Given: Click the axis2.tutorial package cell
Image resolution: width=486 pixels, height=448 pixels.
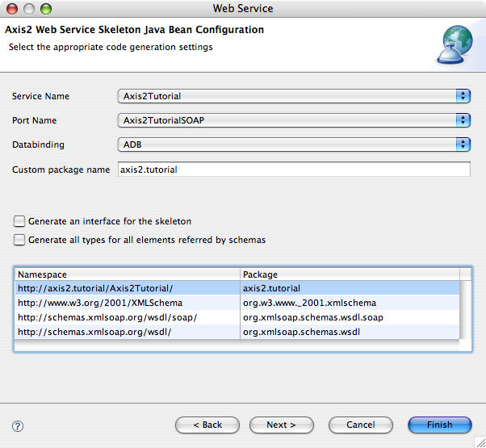Looking at the screenshot, I should click(350, 288).
